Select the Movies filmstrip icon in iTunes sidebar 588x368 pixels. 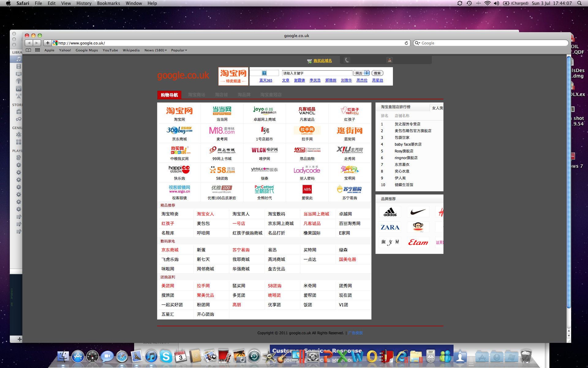point(19,67)
